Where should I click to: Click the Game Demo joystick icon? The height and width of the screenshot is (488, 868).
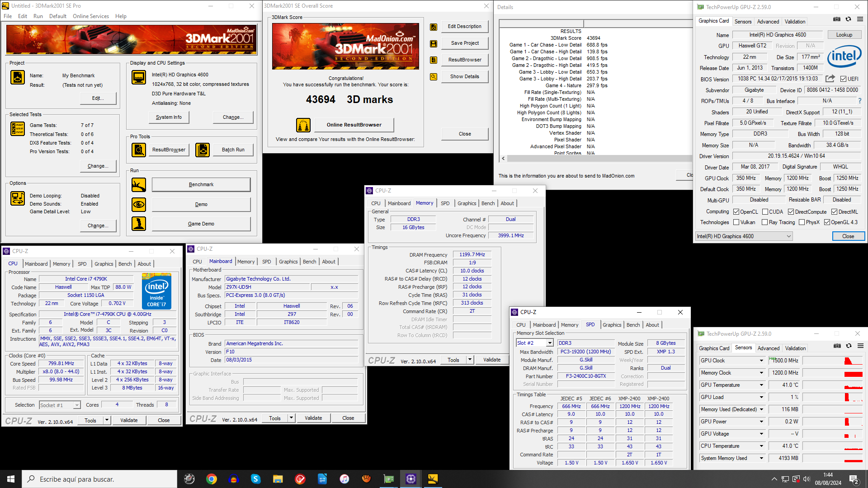tap(139, 224)
